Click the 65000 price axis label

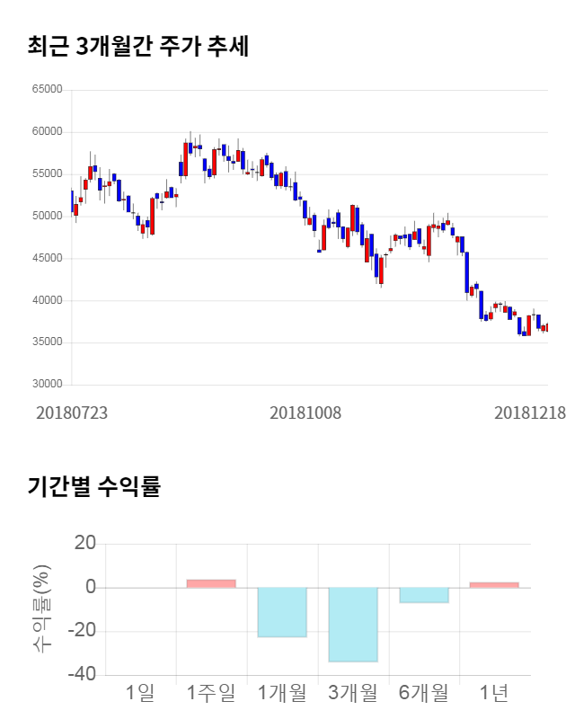(x=47, y=90)
